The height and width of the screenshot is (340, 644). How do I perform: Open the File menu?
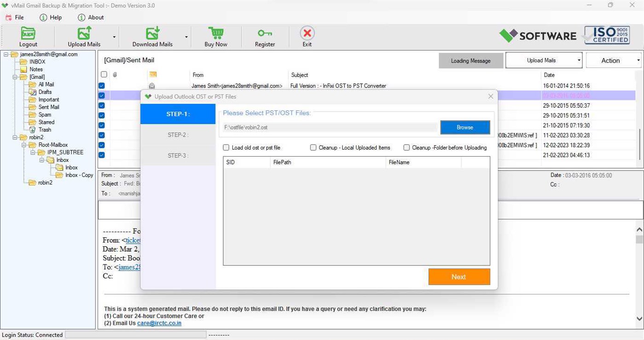(x=15, y=18)
